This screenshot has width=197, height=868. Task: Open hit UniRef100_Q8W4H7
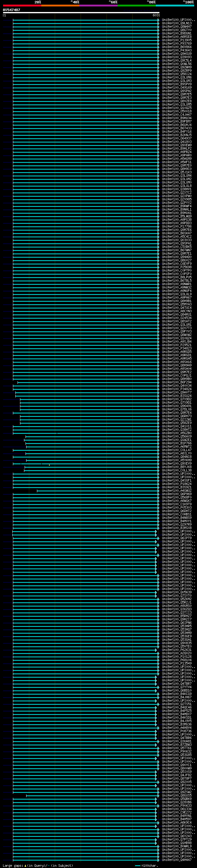(x=177, y=27)
